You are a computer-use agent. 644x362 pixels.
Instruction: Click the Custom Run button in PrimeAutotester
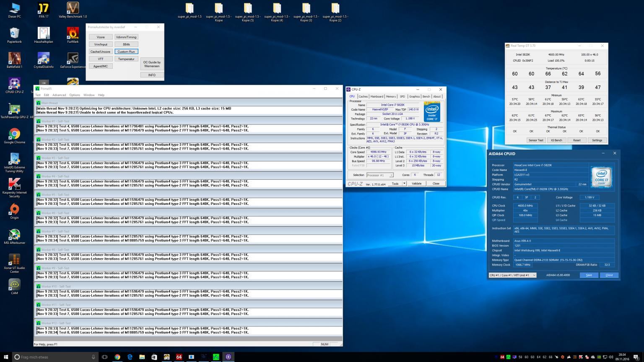click(126, 52)
